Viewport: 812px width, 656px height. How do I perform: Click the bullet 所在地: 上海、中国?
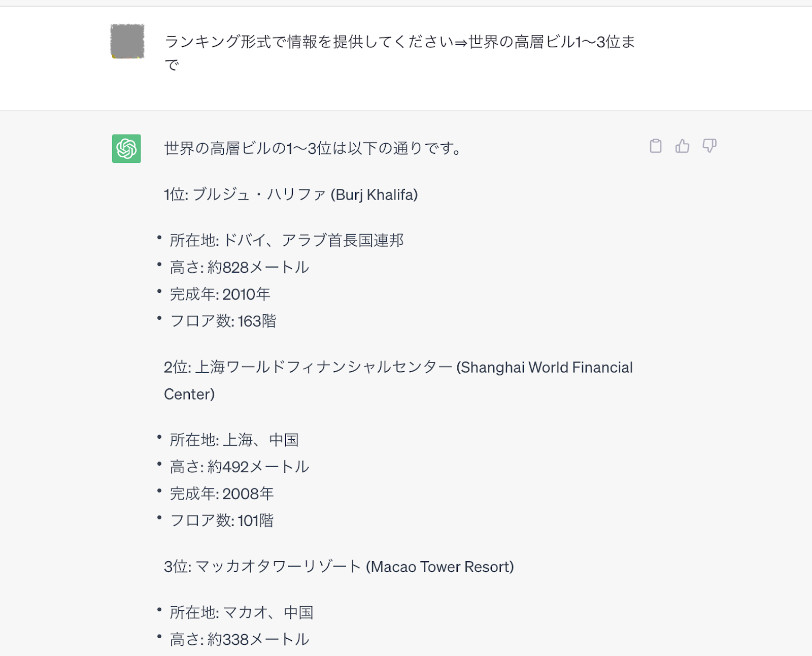coord(234,440)
